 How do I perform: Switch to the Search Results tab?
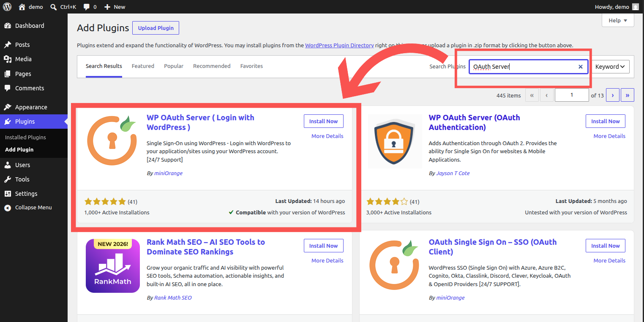click(104, 66)
